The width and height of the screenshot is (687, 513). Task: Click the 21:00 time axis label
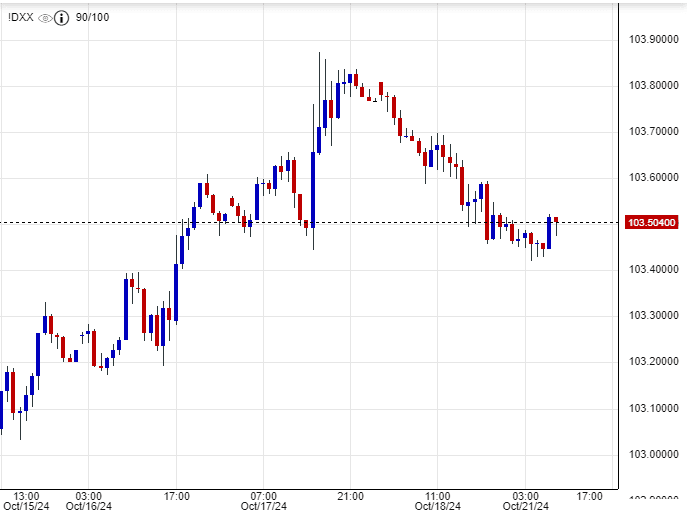click(350, 495)
